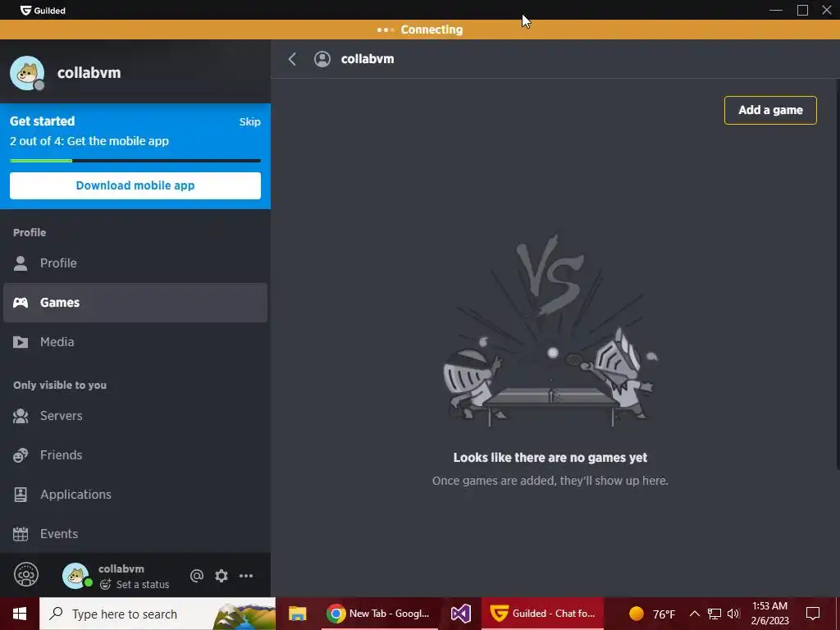Skip the Get started guide

point(249,121)
